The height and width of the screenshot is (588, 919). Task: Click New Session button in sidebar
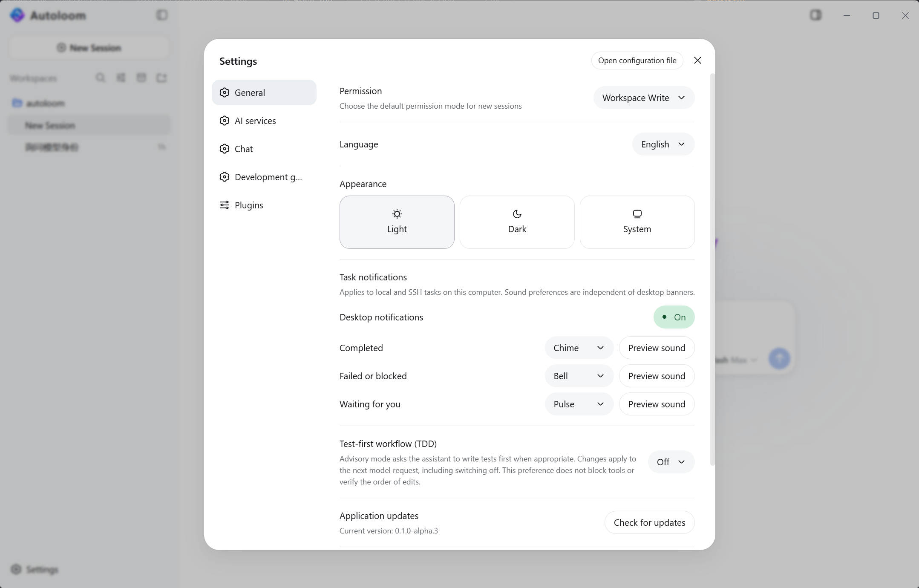coord(89,48)
